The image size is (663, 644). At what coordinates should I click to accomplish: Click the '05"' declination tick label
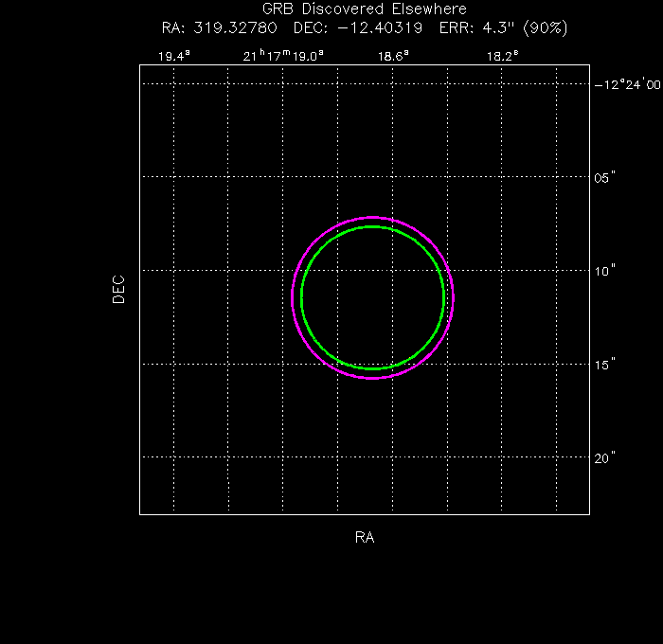604,177
